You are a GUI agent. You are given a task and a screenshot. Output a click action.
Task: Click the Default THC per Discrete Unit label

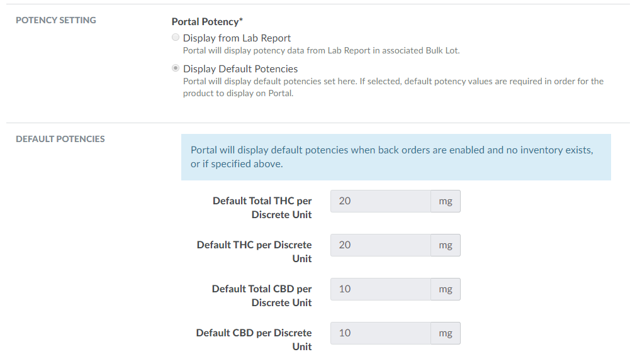coord(255,251)
